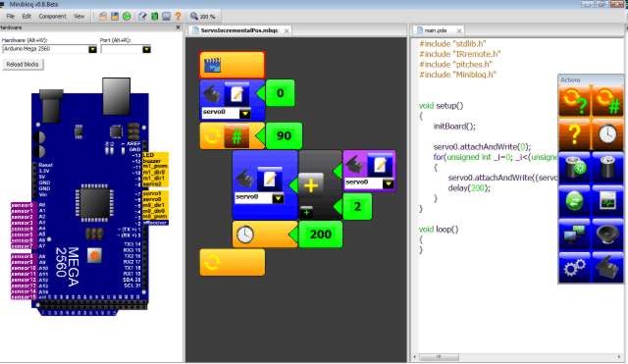Close the ServoIncrementalPos.mbqc tab
The height and width of the screenshot is (364, 628).
point(287,30)
